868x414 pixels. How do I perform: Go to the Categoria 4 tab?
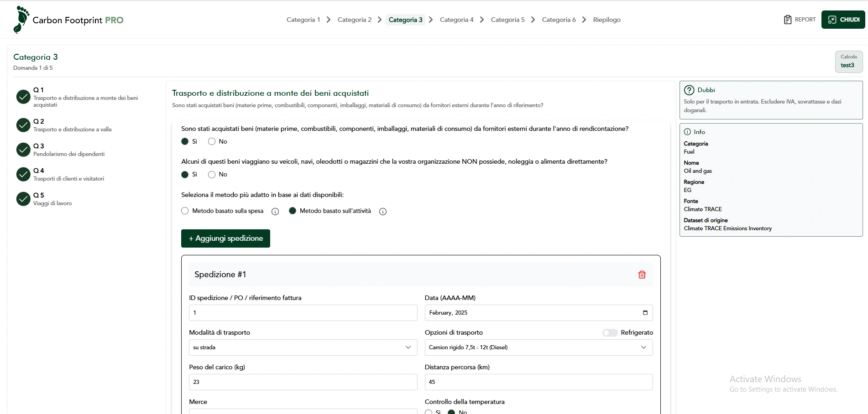tap(456, 20)
